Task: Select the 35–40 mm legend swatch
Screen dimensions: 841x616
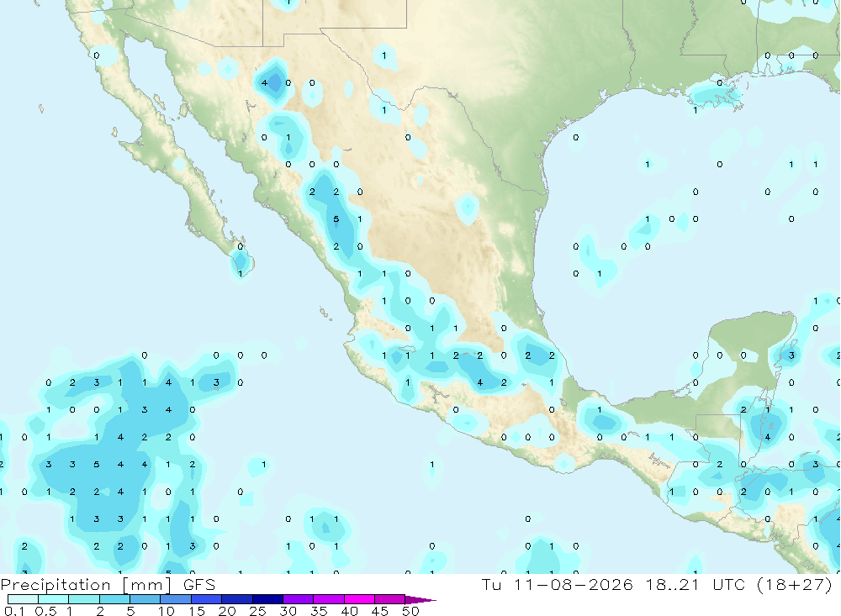Action: tap(329, 599)
